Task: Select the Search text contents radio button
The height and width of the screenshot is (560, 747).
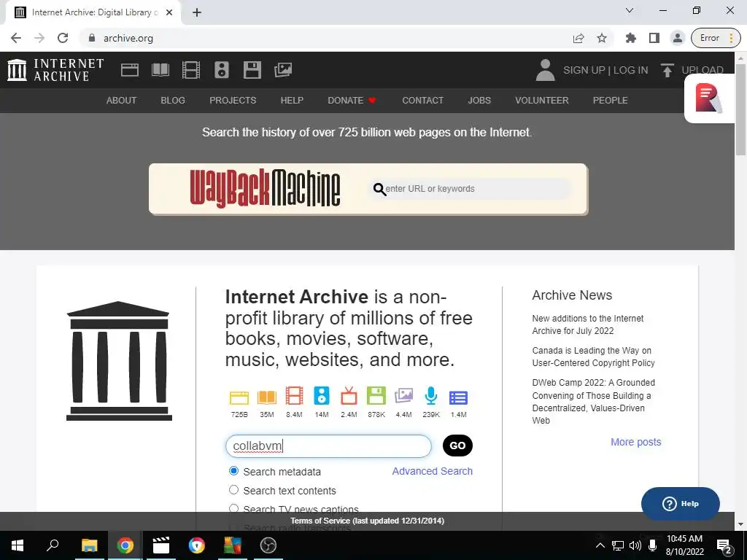Action: (233, 489)
